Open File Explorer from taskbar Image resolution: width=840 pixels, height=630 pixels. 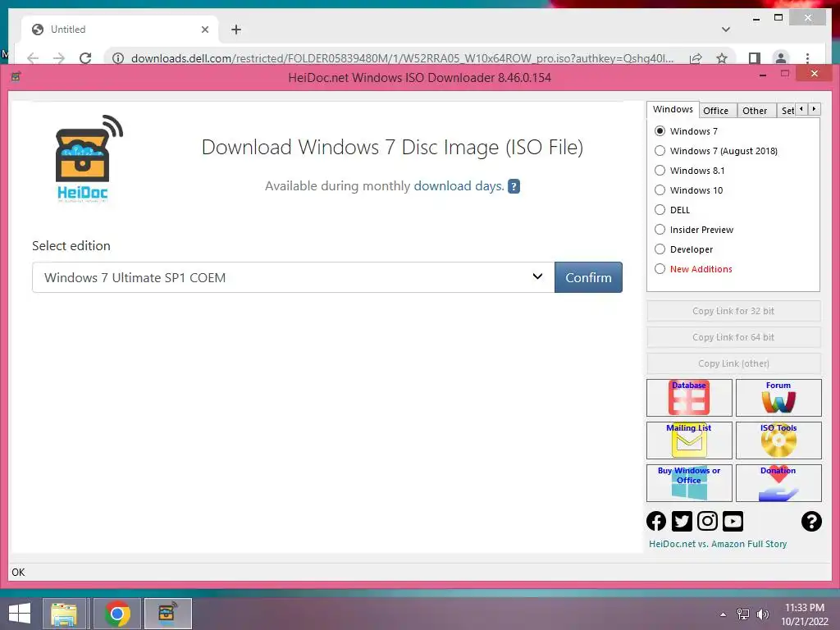pyautogui.click(x=64, y=614)
